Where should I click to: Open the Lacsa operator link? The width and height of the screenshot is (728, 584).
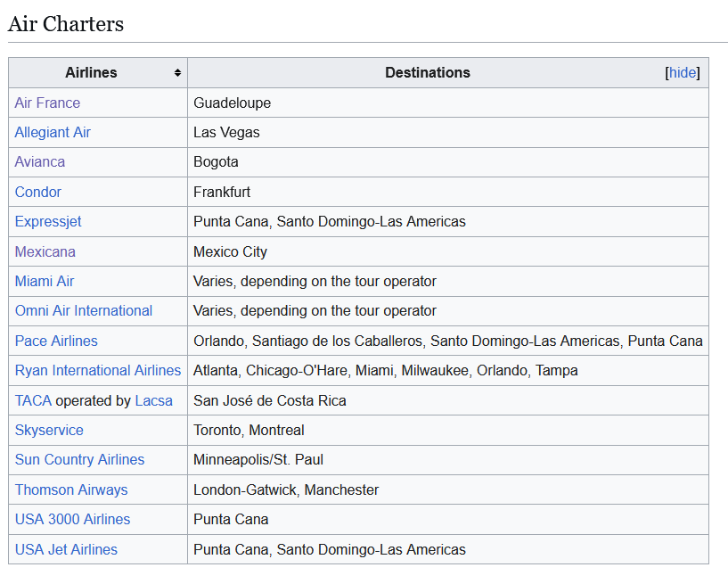(x=154, y=400)
